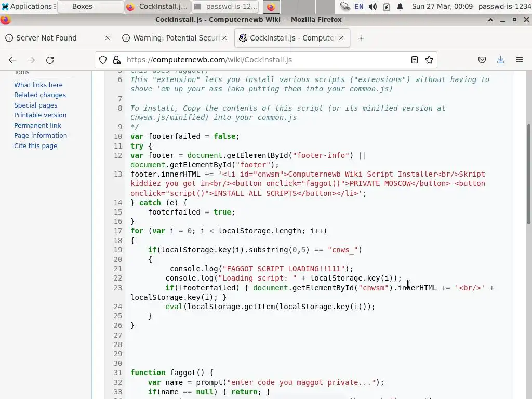Save page to Pocket
This screenshot has height=399, width=532.
[x=482, y=60]
